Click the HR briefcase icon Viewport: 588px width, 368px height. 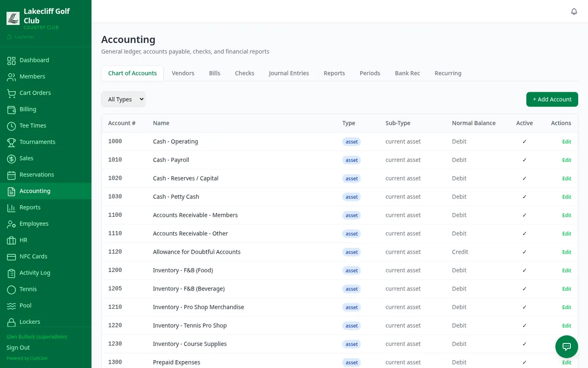(11, 240)
